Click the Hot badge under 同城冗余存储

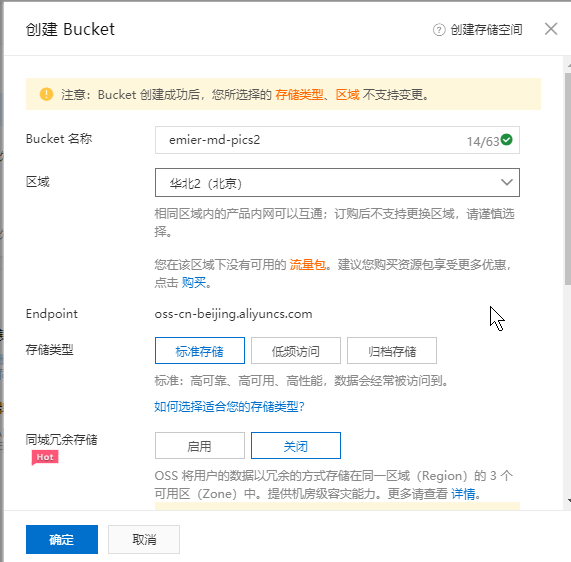pyautogui.click(x=45, y=457)
